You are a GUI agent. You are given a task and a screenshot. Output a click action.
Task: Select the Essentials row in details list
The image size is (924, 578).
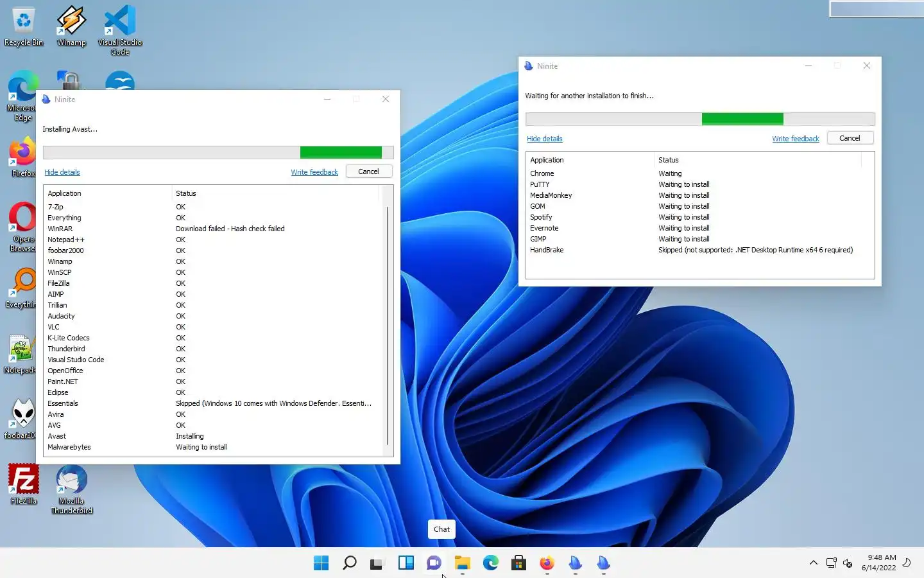(213, 403)
